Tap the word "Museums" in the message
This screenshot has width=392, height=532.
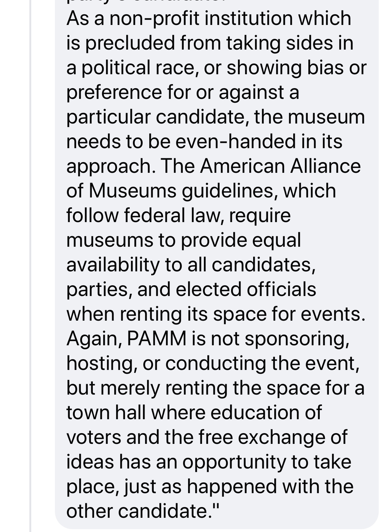click(x=133, y=191)
